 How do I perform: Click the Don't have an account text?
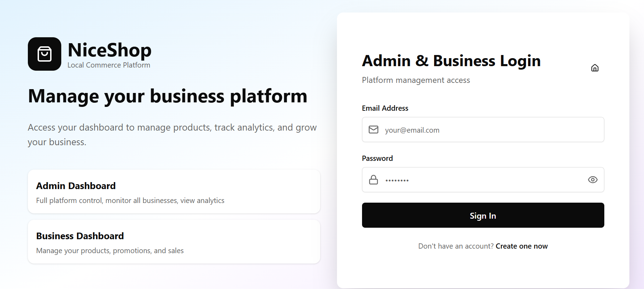pos(456,246)
